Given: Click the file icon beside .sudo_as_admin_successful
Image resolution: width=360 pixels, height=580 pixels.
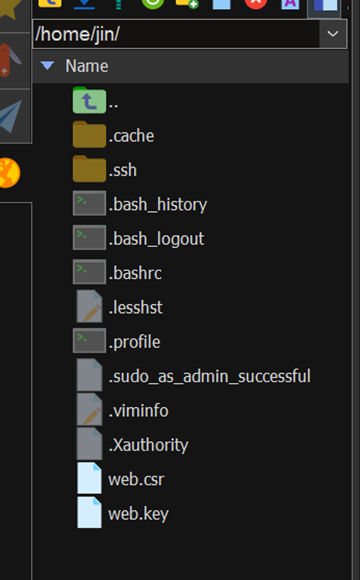Looking at the screenshot, I should click(x=89, y=375).
